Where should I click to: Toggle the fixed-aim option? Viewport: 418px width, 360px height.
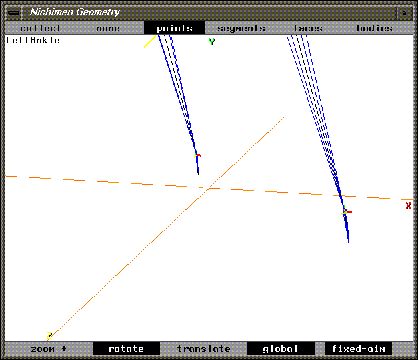[358, 349]
